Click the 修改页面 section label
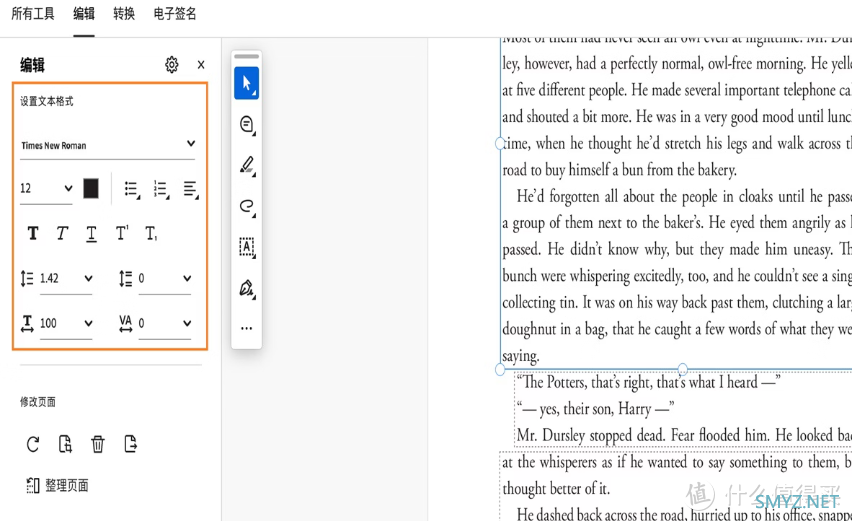 pos(37,402)
